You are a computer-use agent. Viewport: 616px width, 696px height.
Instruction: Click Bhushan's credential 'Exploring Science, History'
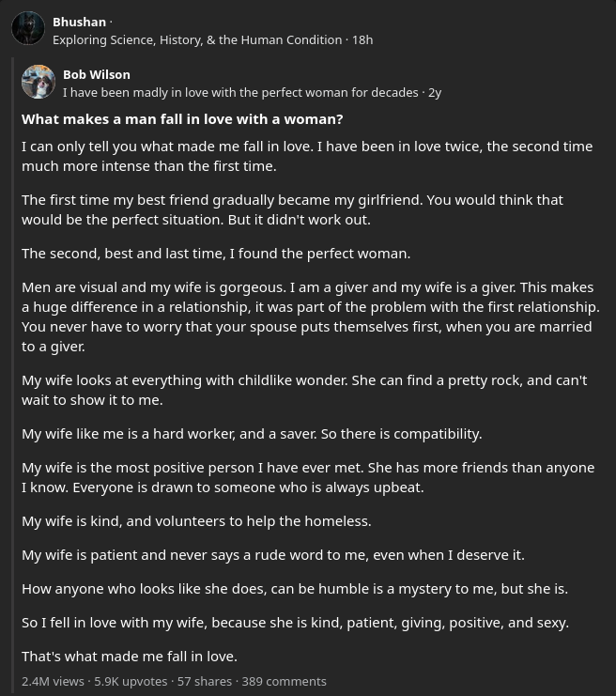[197, 40]
